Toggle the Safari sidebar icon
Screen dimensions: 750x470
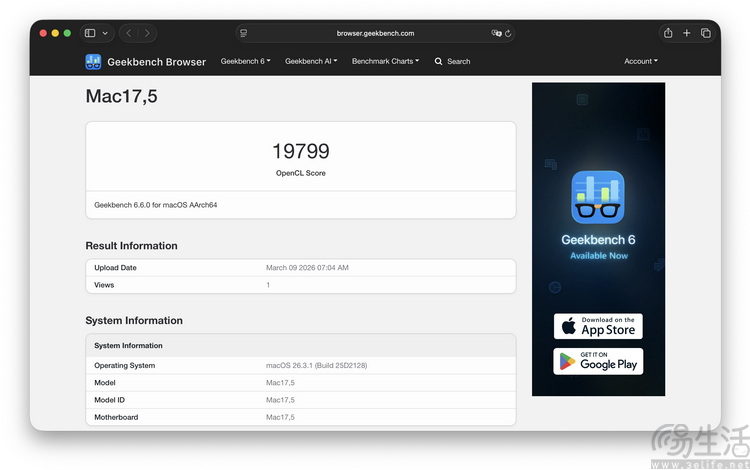pos(90,33)
